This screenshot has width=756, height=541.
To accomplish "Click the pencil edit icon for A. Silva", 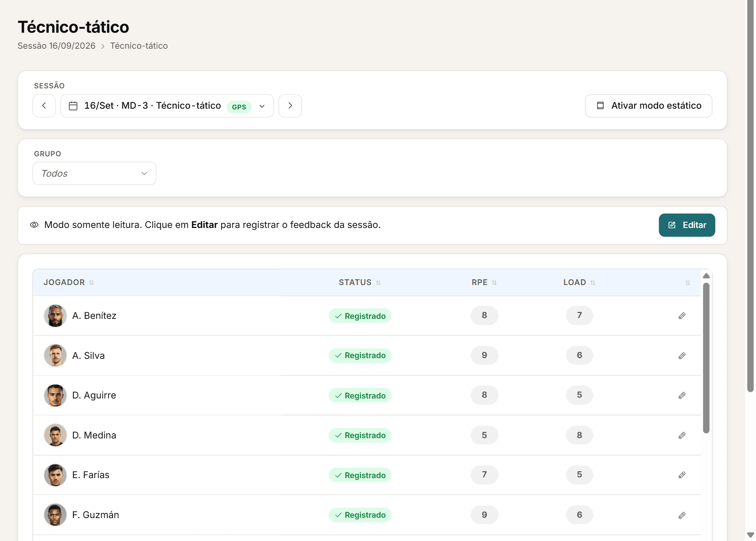I will 682,356.
